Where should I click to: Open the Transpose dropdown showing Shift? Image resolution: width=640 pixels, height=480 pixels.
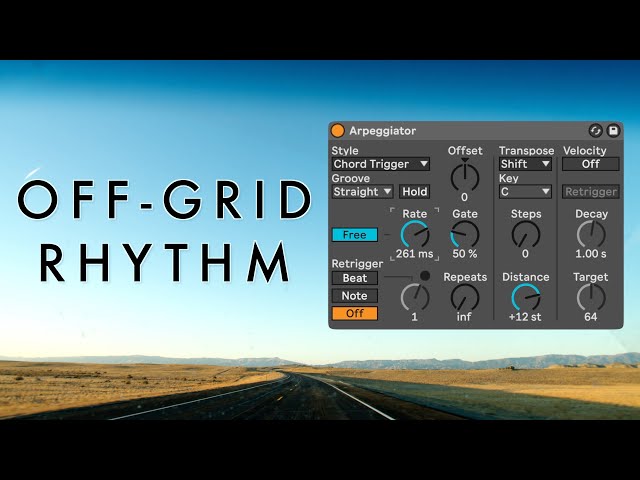pos(525,164)
